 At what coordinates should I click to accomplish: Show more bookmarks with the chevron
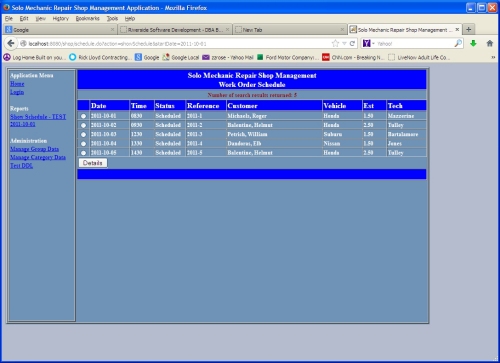[x=493, y=57]
